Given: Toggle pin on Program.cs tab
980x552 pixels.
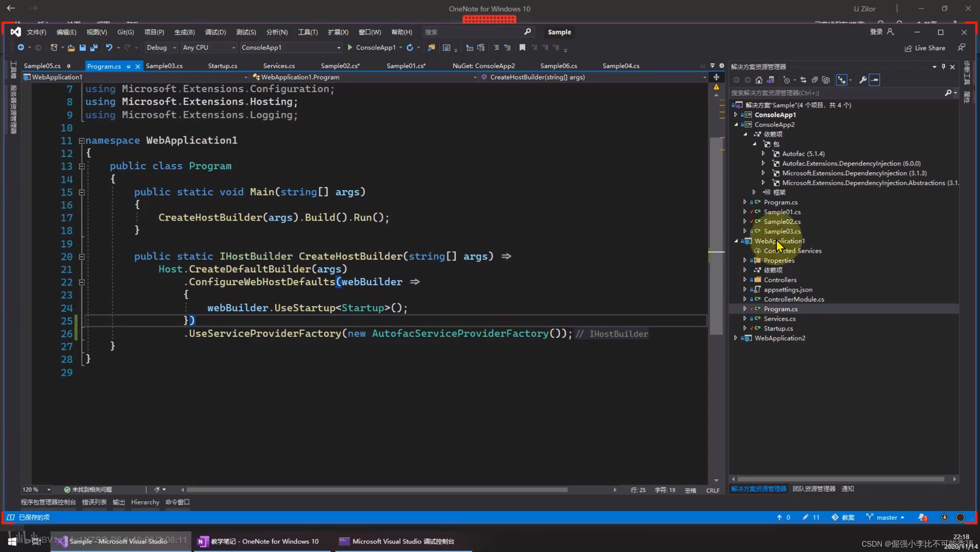Looking at the screenshot, I should (128, 67).
